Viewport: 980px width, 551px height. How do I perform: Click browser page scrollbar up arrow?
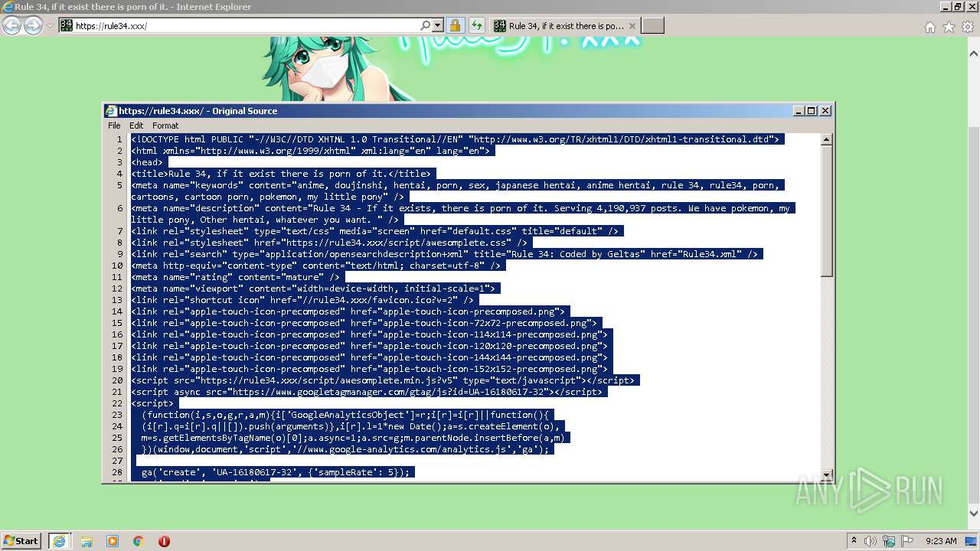(974, 54)
